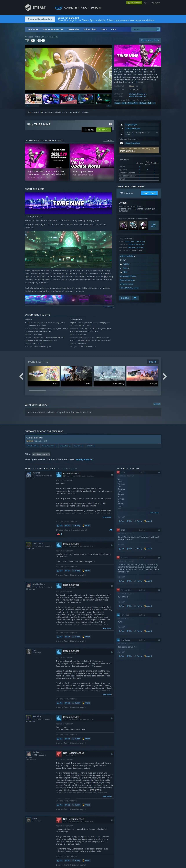The width and height of the screenshot is (186, 868).
Task: Click Open in Desktop App button
Action: click(40, 19)
